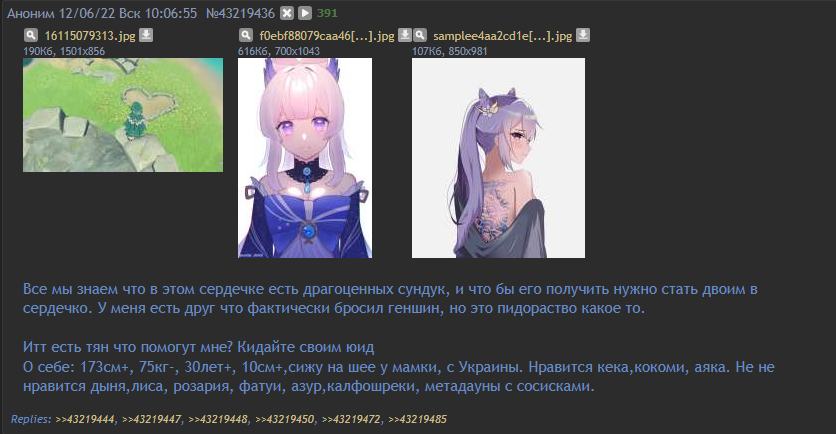Expand the purple ponytail girl thumbnail
This screenshot has height=434, width=836.
499,158
